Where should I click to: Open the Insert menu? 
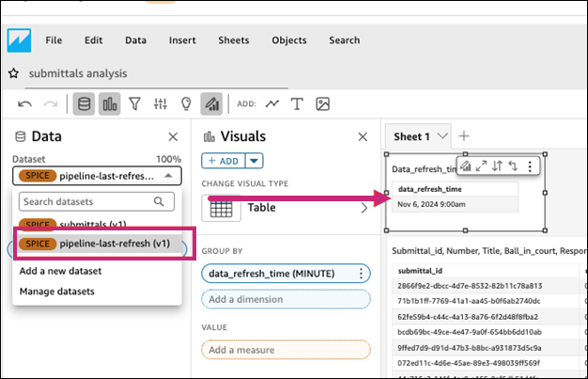pyautogui.click(x=182, y=40)
